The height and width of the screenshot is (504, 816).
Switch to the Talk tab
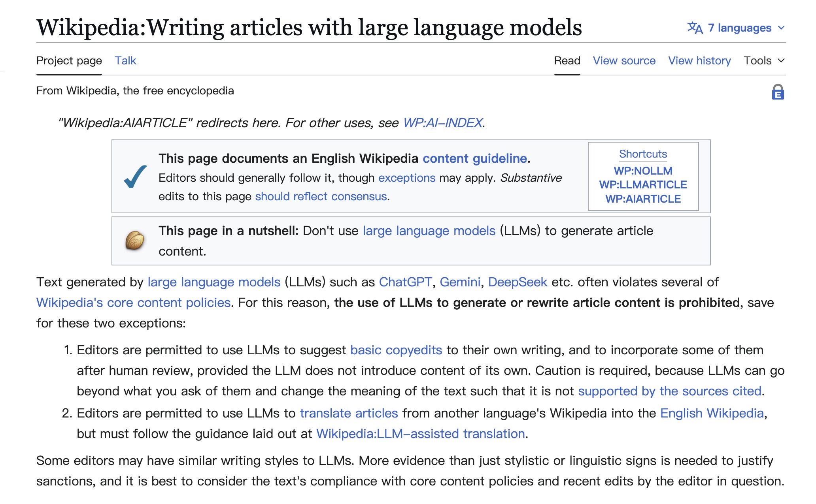tap(125, 60)
